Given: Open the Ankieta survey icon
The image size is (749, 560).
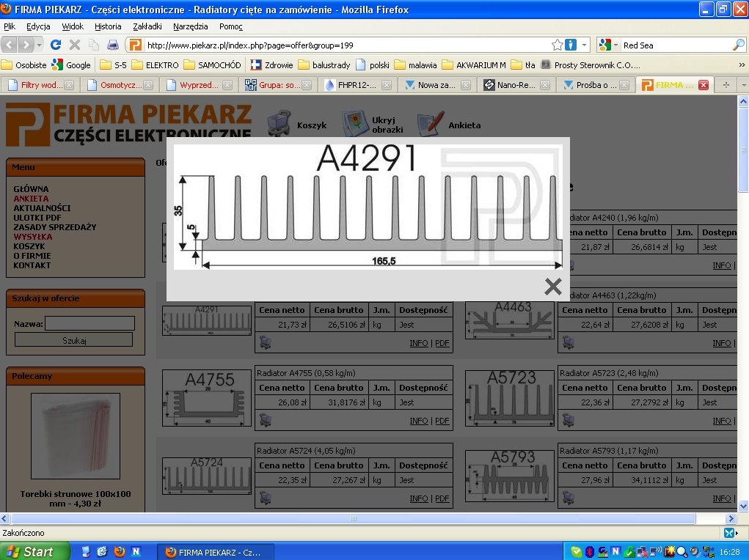Looking at the screenshot, I should coord(431,125).
